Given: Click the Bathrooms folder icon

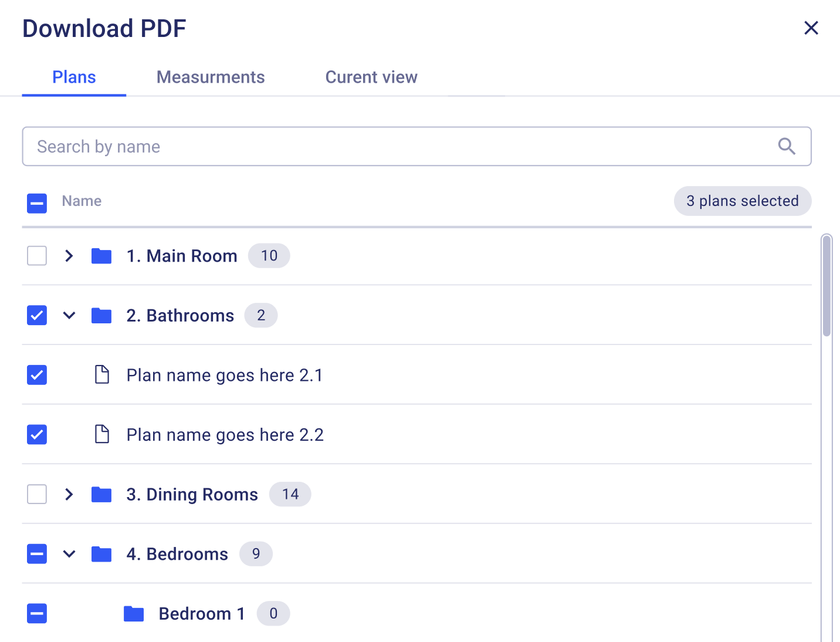Looking at the screenshot, I should coord(101,316).
